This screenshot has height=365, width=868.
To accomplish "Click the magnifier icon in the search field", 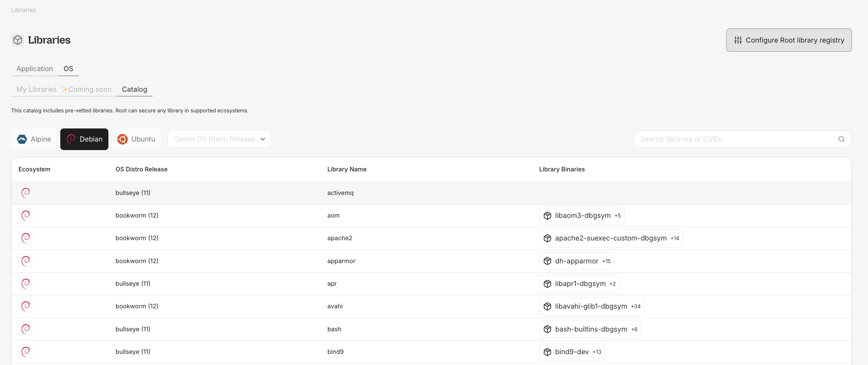I will (x=841, y=139).
